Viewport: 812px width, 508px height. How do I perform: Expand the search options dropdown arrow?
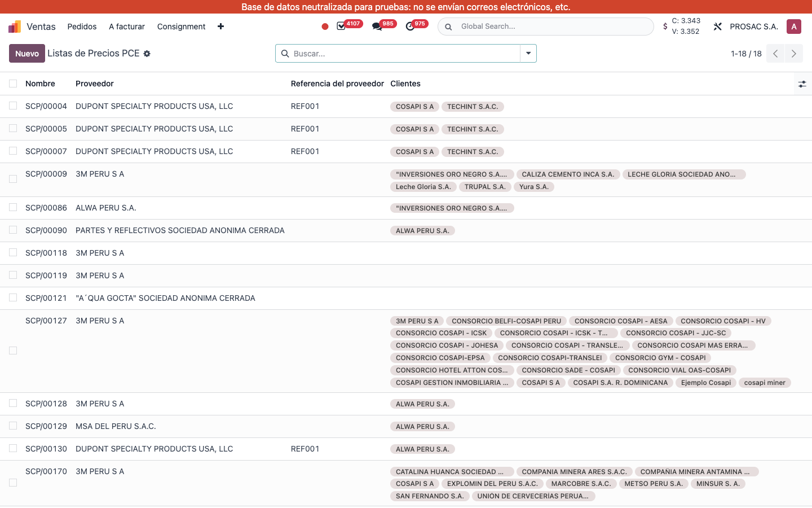528,54
